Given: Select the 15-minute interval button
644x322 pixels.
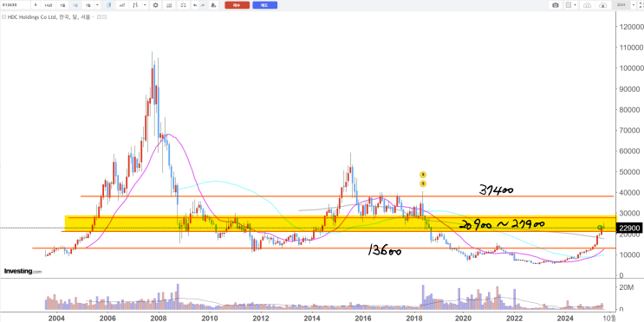Looking at the screenshot, I should (x=48, y=5).
